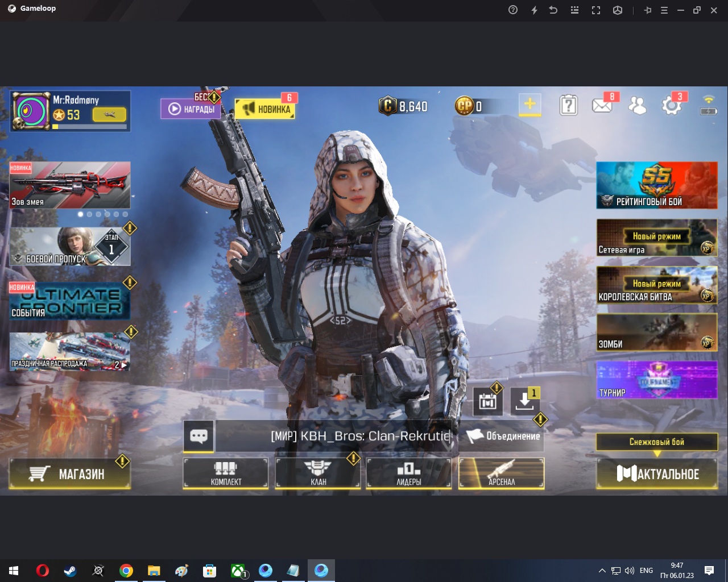Expand the Снежковый бой mode selector

coord(657,442)
